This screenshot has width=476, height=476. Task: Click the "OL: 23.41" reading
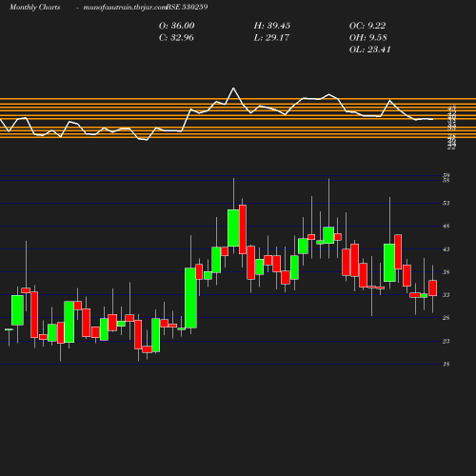coord(369,50)
